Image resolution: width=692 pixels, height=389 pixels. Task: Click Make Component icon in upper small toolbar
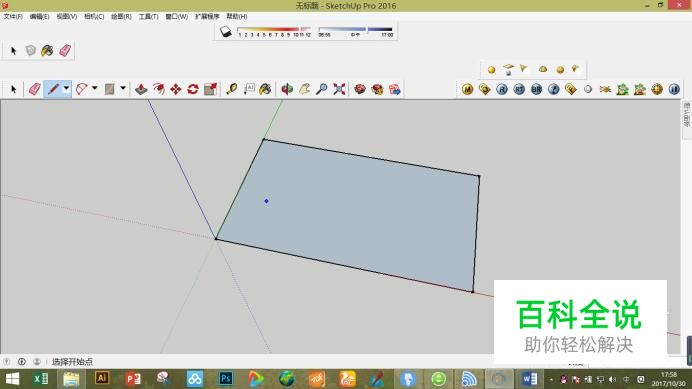point(30,51)
